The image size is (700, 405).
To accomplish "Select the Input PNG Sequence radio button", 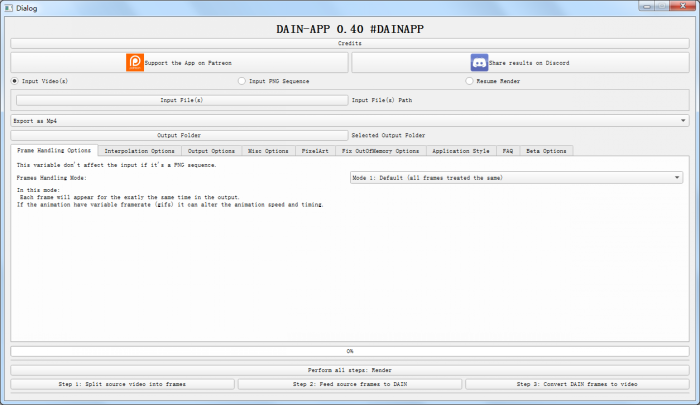I will [x=242, y=81].
